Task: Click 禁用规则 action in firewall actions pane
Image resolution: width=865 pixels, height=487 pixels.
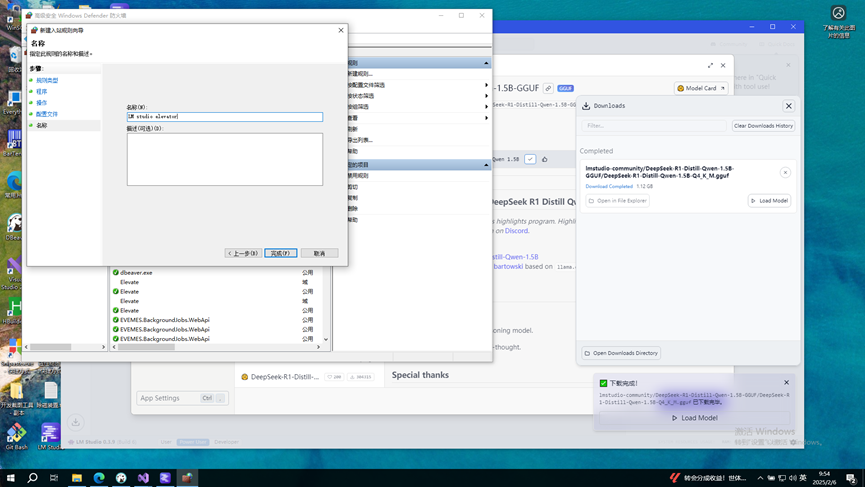Action: [358, 176]
